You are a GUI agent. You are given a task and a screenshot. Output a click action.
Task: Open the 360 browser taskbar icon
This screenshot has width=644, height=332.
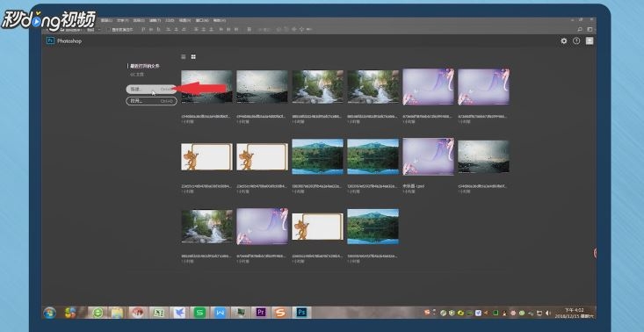(x=98, y=313)
